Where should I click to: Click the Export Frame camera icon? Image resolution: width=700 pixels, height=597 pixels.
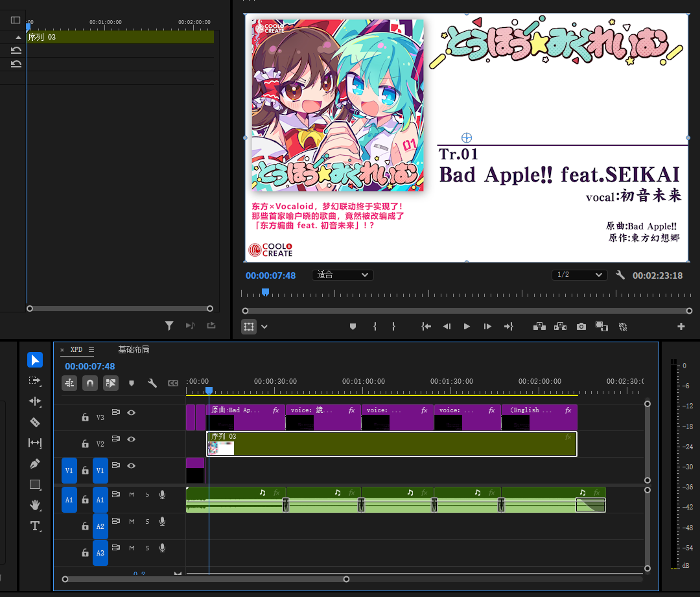point(581,327)
